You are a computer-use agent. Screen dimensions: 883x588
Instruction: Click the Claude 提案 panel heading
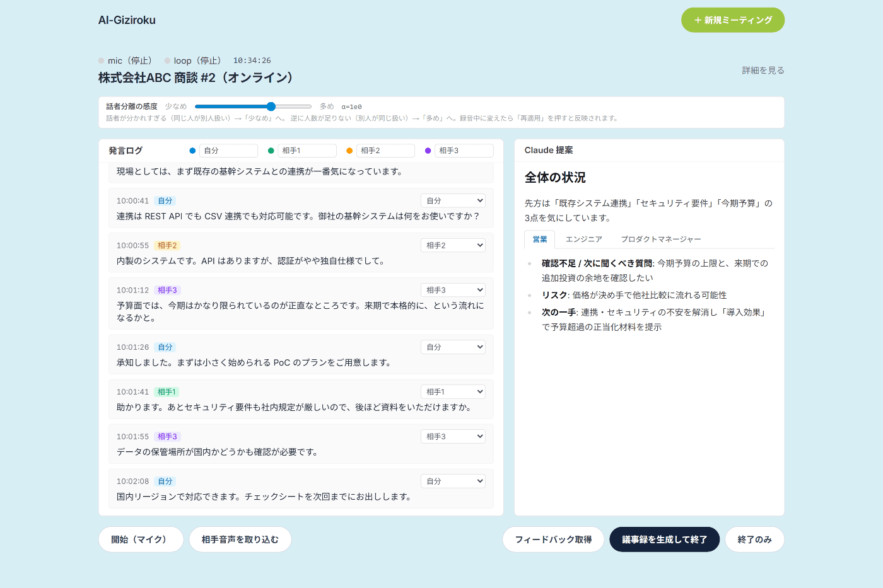click(x=549, y=150)
